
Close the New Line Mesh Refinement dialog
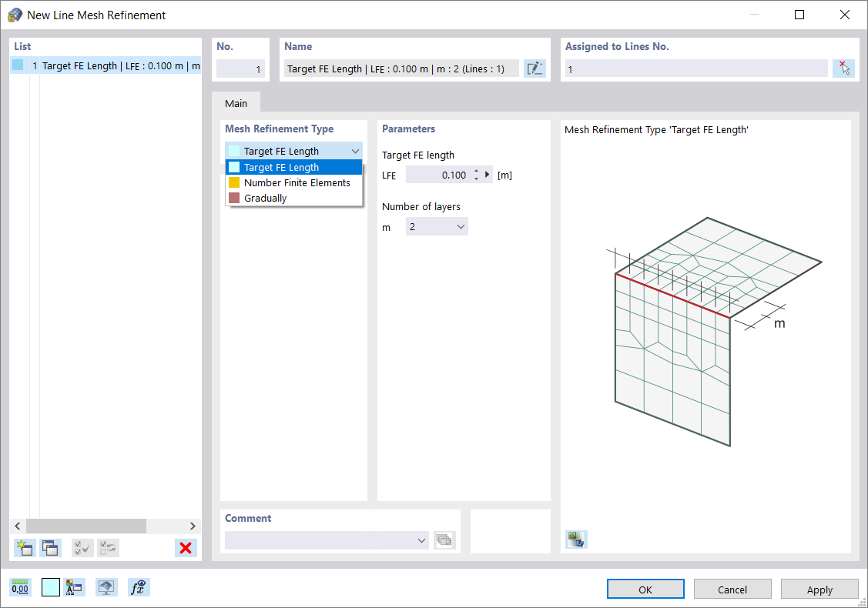point(844,15)
